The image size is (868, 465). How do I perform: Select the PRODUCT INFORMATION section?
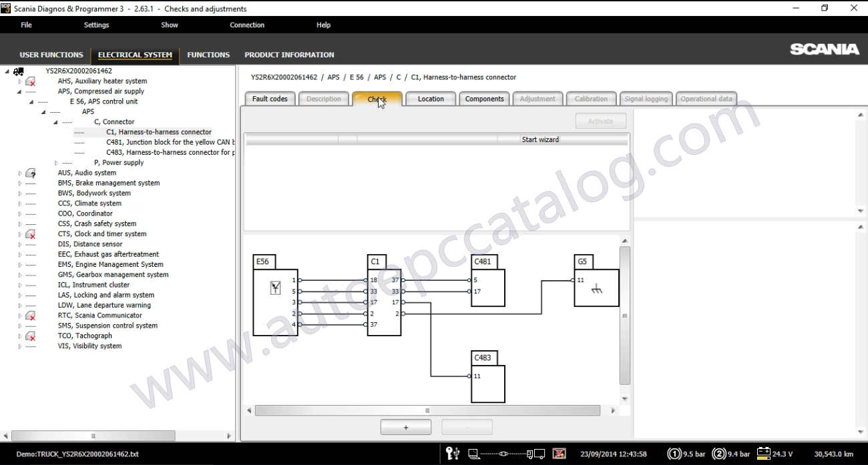pos(289,55)
